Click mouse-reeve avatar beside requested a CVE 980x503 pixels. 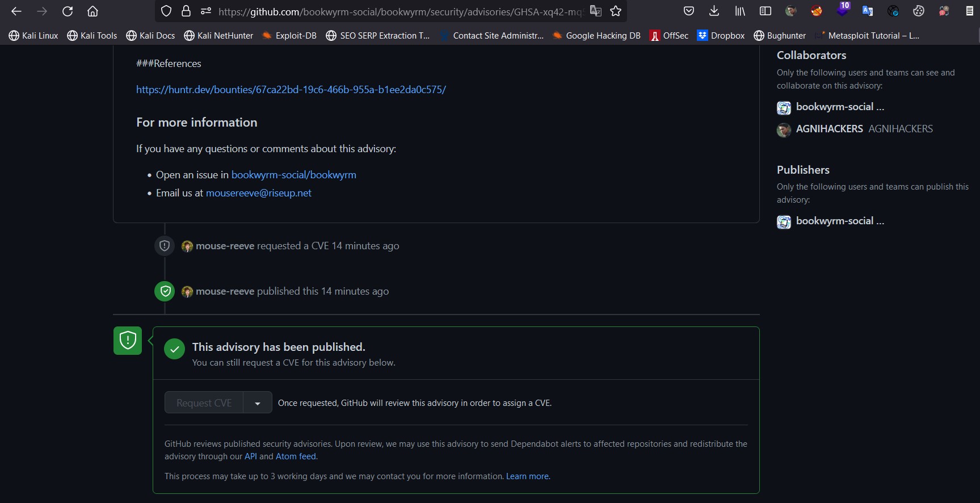point(187,246)
